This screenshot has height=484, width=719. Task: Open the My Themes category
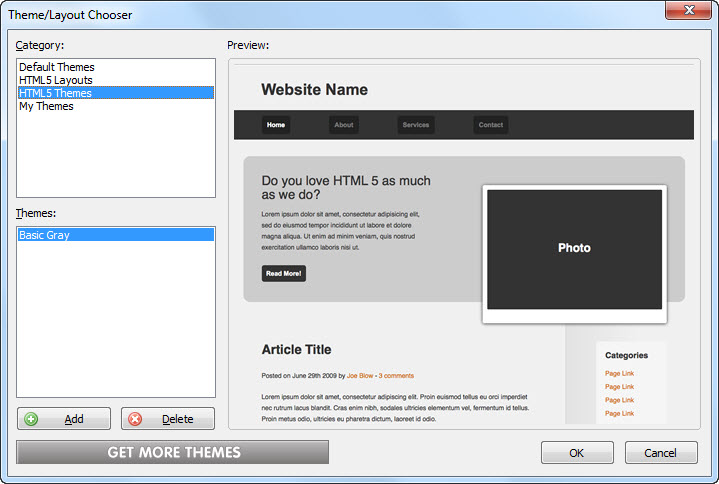pyautogui.click(x=46, y=106)
